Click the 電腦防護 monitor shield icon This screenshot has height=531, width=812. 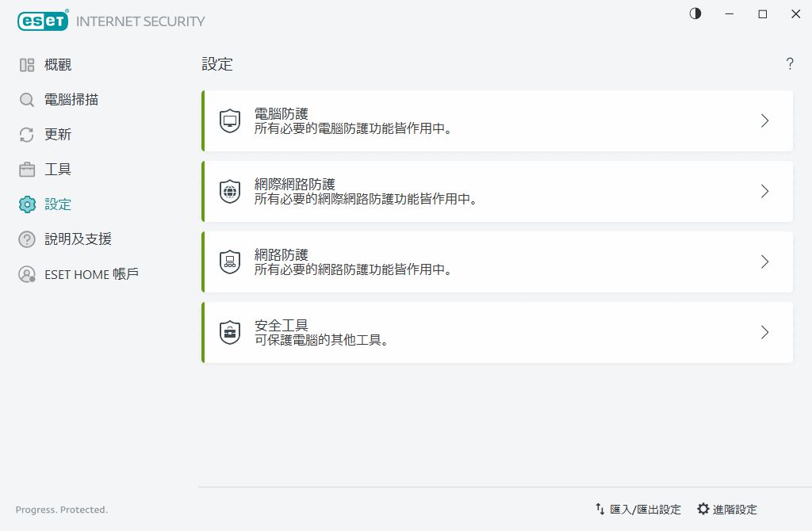pos(229,120)
